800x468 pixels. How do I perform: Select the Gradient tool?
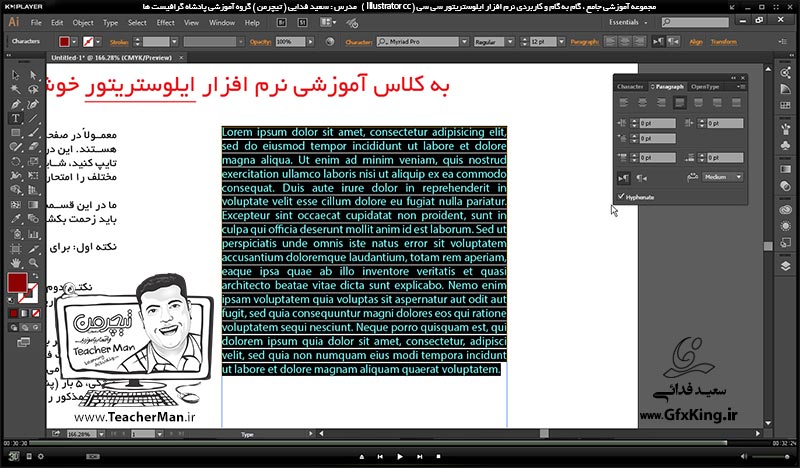tap(33, 205)
